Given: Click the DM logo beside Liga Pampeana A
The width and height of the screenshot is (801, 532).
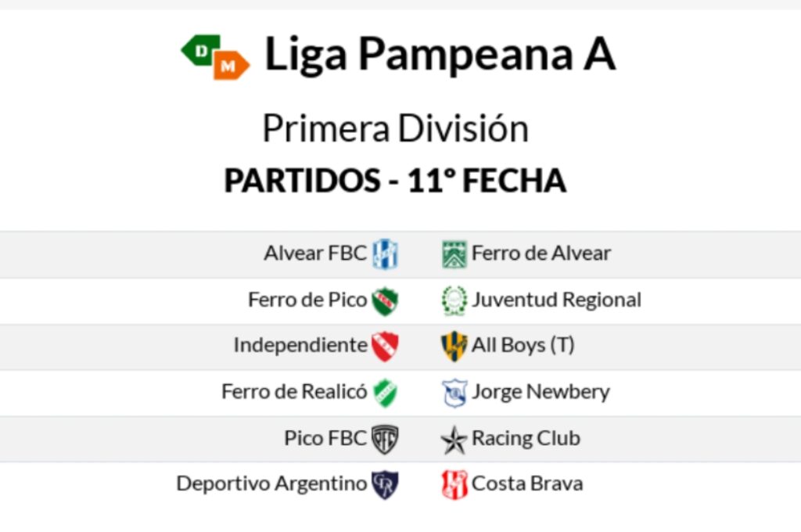Looking at the screenshot, I should (x=215, y=57).
